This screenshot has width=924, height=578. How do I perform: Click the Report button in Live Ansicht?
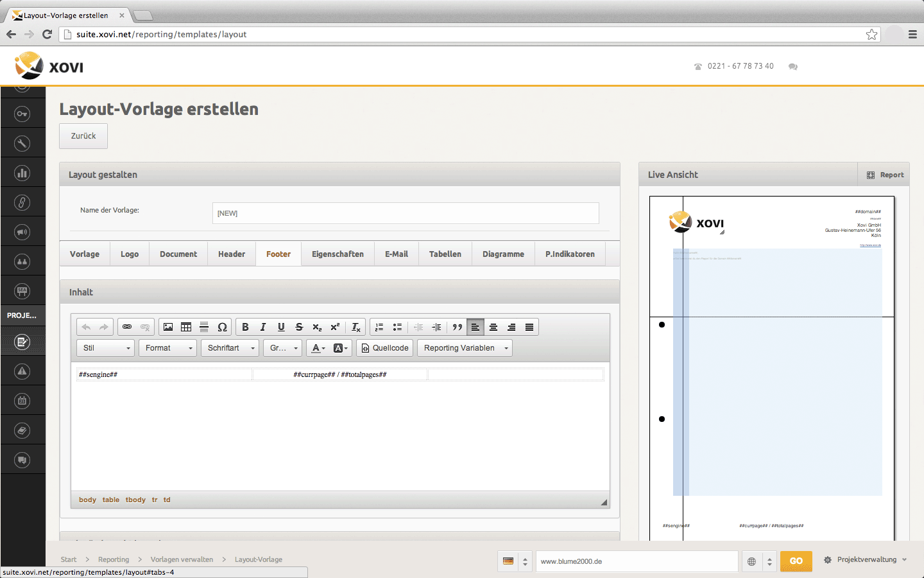point(884,175)
